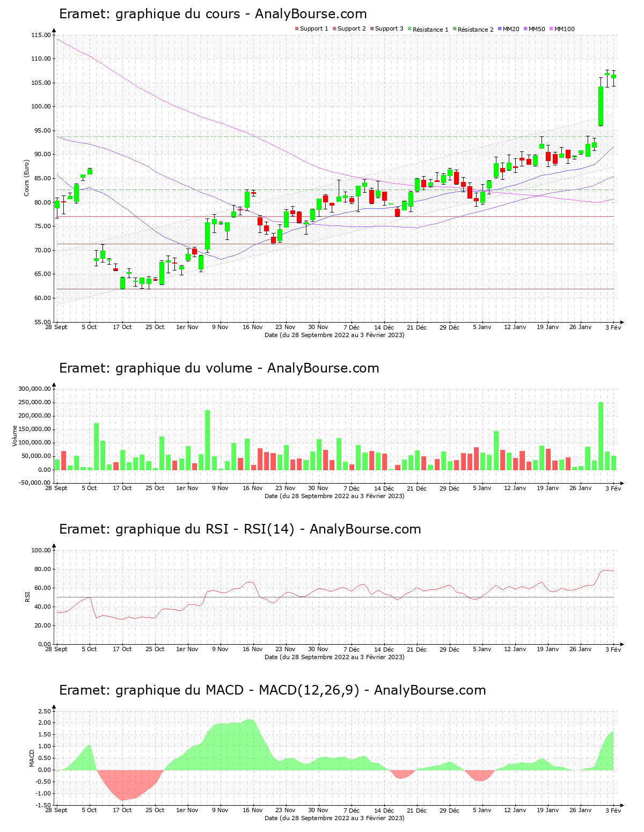The image size is (644, 832).
Task: Click the -50,000.00 volume axis value
Action: coord(34,483)
